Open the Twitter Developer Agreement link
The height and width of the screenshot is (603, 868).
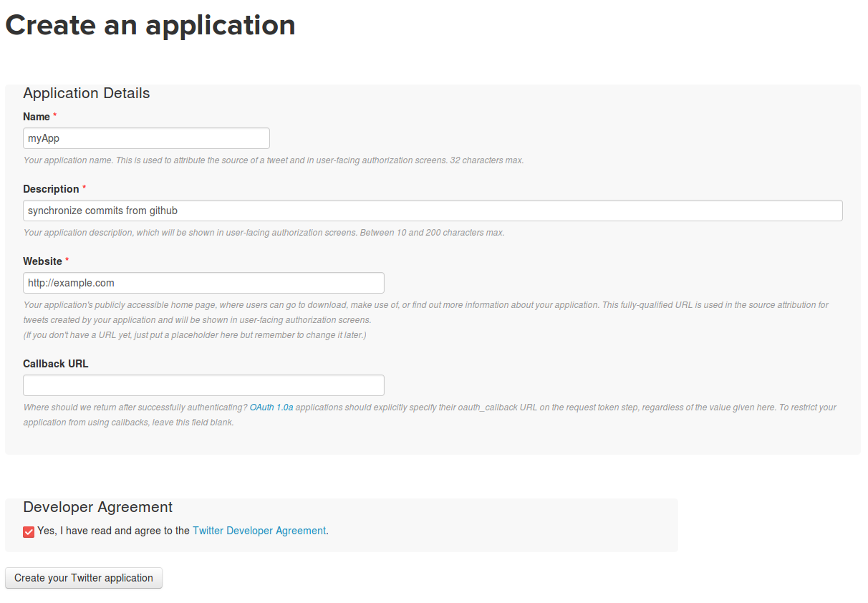point(259,531)
